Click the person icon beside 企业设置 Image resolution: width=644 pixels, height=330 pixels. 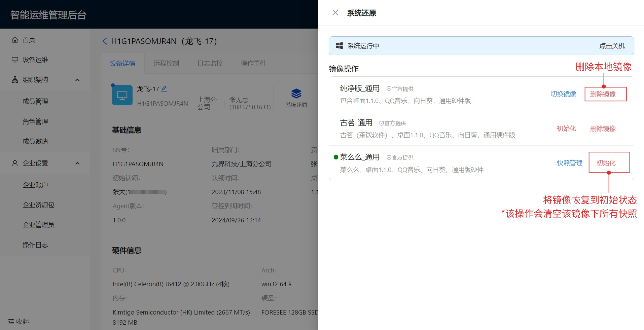point(15,163)
